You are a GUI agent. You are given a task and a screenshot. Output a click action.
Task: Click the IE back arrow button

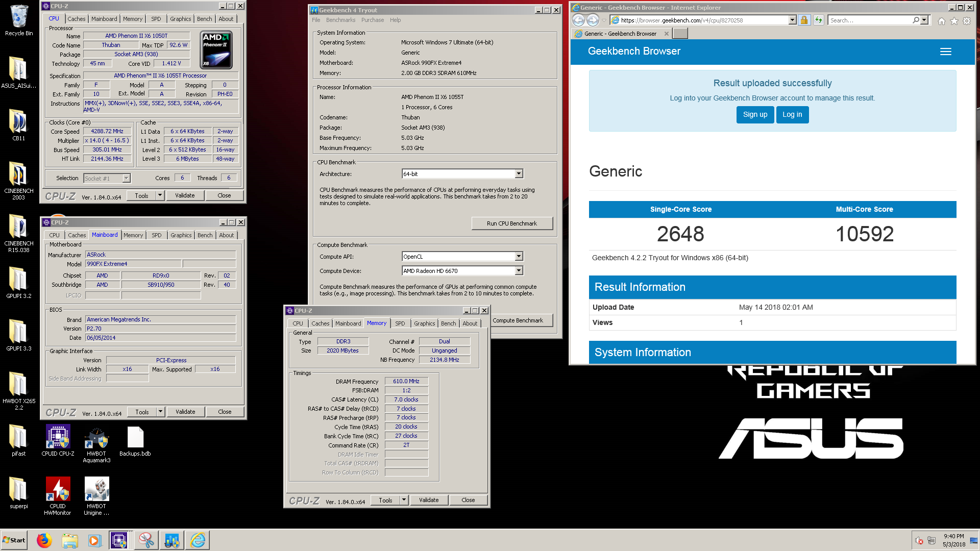coord(578,20)
